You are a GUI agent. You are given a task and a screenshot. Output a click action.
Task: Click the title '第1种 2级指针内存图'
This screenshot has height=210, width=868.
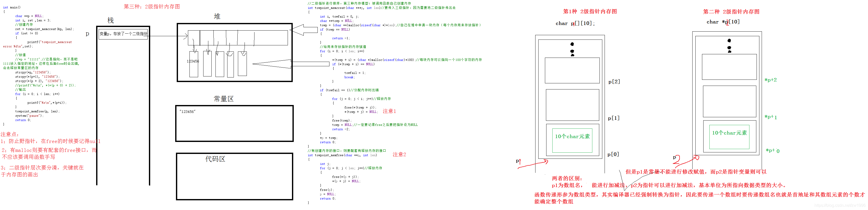pyautogui.click(x=590, y=11)
